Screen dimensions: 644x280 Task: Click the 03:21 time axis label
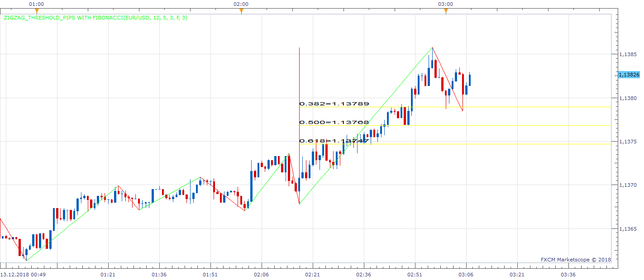pos(517,275)
